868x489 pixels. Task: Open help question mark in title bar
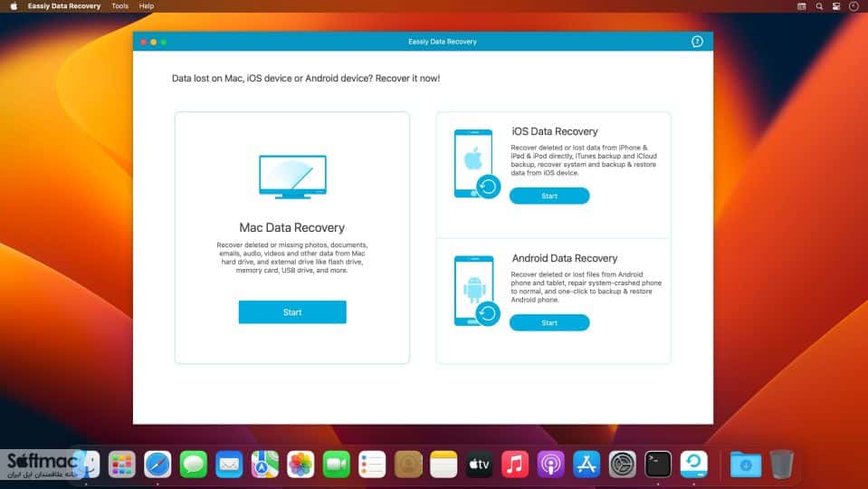point(697,42)
